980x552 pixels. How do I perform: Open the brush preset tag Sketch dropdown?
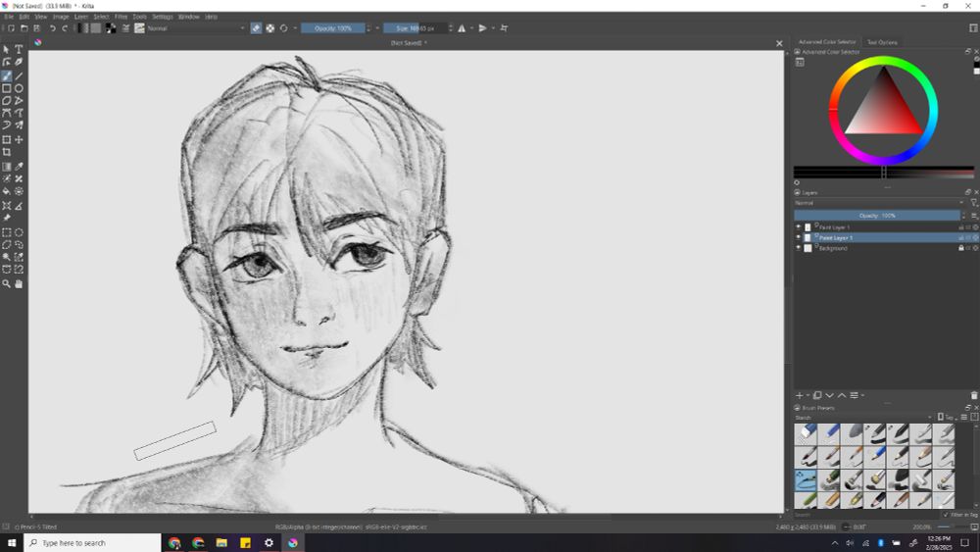pyautogui.click(x=863, y=417)
